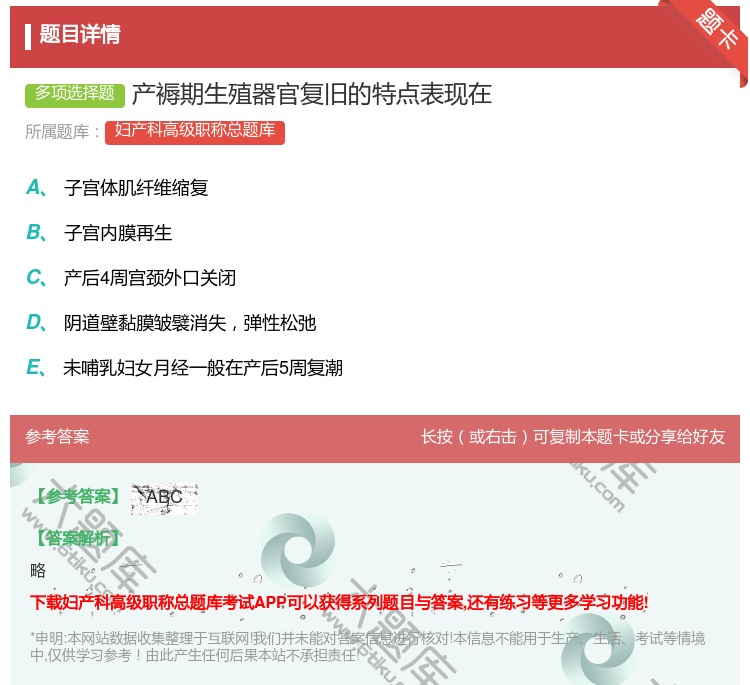Open the 妇产科高级职称总题库 link
Screen dimensions: 750x685
[x=195, y=132]
